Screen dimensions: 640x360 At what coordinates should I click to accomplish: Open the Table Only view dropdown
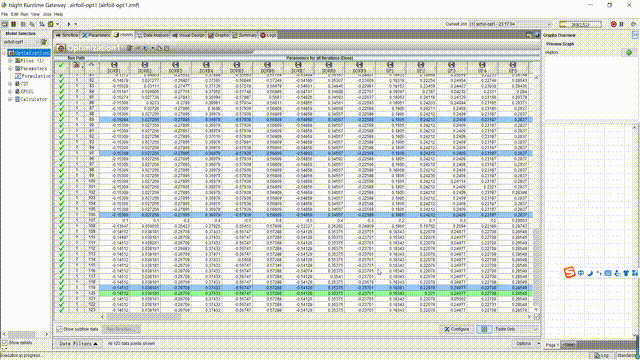tap(516, 329)
